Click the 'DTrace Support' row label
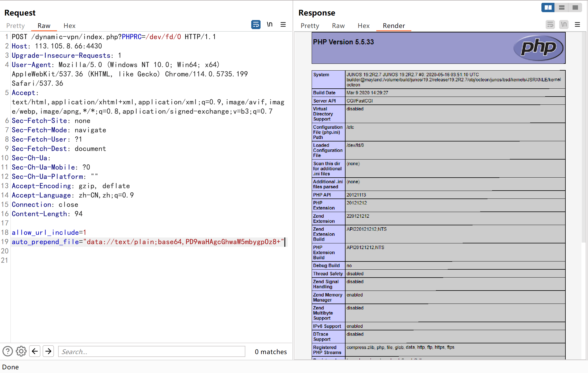The image size is (588, 373). click(322, 337)
